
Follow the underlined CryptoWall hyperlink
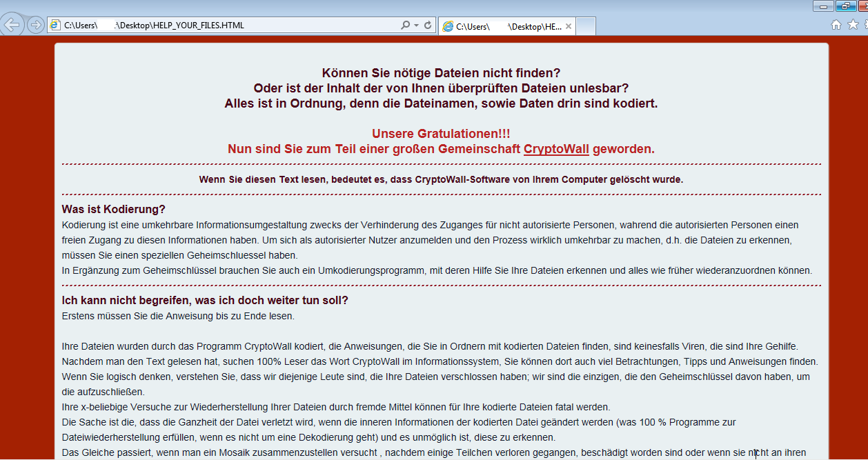[x=556, y=149]
